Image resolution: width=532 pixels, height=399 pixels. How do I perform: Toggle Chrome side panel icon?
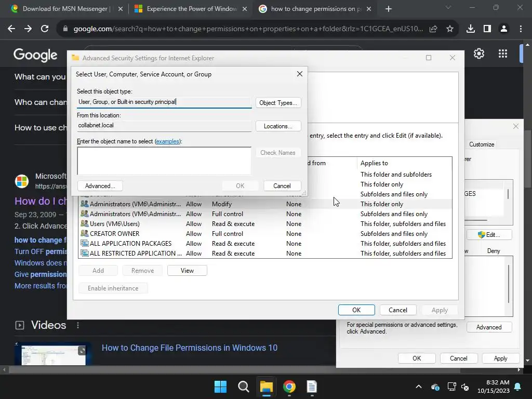click(487, 29)
